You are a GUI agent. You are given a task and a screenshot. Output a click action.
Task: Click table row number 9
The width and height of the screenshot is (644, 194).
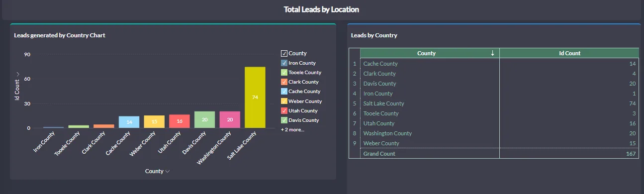point(355,143)
